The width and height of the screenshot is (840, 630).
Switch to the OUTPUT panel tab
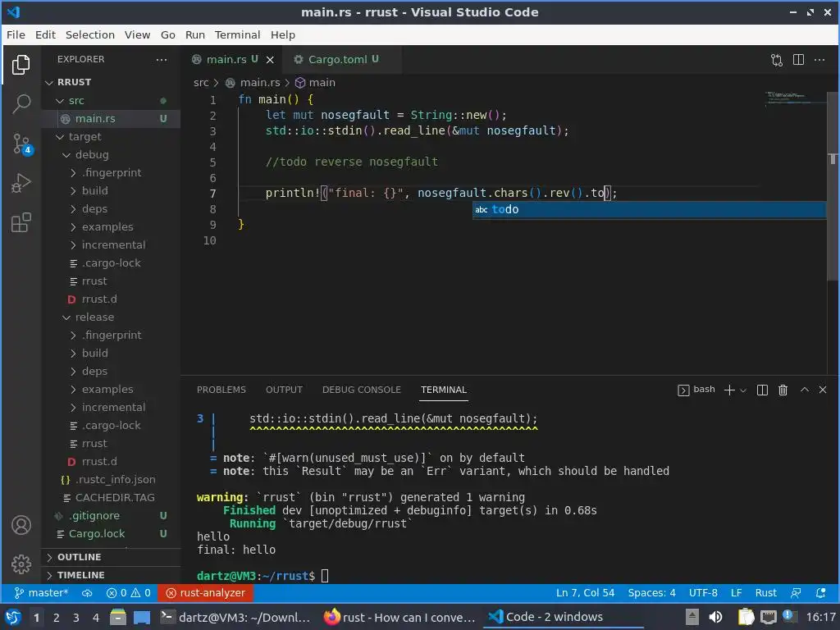(284, 390)
